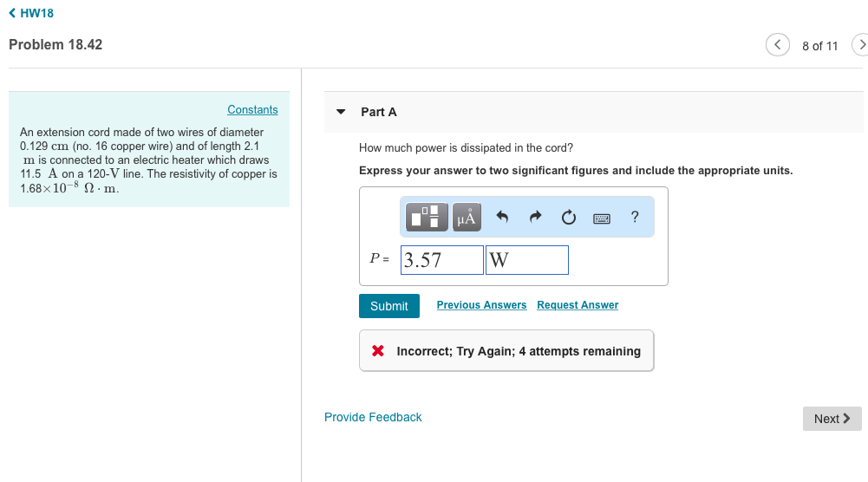Click the Request Answer link

578,305
